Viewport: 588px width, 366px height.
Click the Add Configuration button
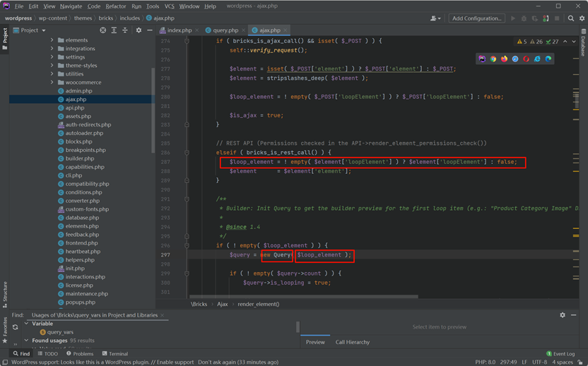pos(476,18)
